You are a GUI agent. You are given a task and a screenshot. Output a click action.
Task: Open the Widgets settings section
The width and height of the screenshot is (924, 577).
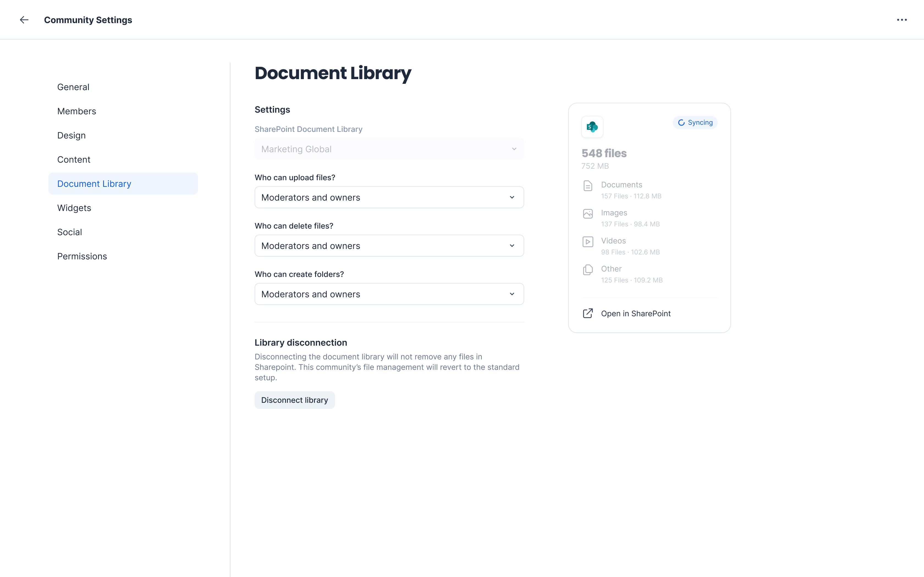74,208
